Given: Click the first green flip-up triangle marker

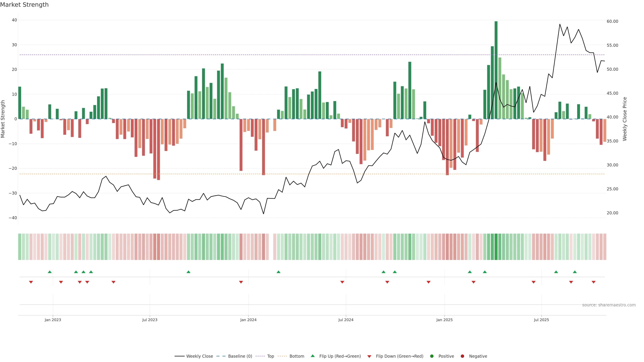Looking at the screenshot, I should click(50, 272).
